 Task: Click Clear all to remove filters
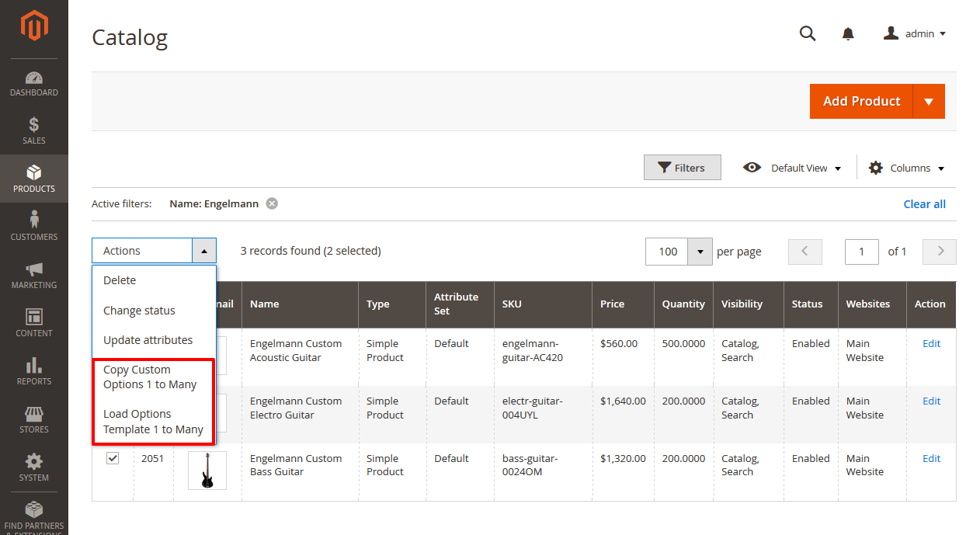pyautogui.click(x=924, y=203)
